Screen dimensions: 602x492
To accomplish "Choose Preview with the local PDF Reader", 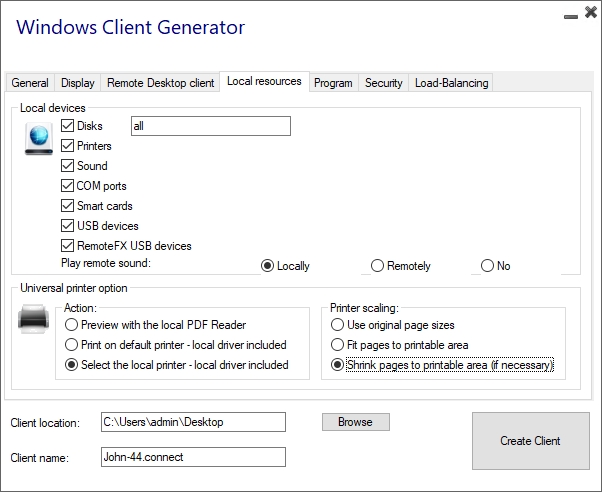I will [71, 325].
